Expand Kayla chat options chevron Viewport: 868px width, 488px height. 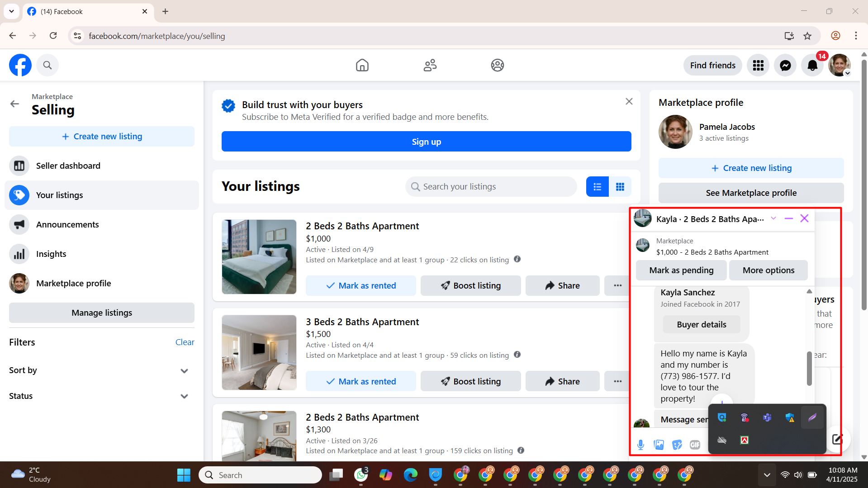[x=773, y=218]
